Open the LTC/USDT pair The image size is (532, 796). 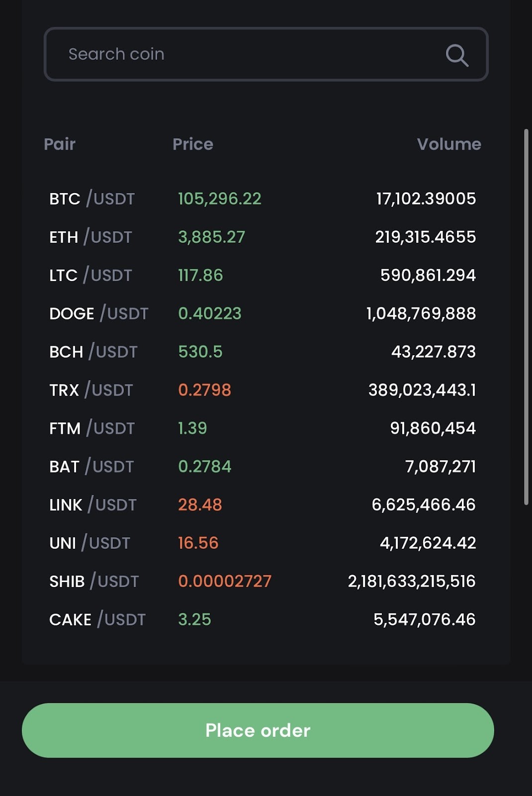[x=90, y=276]
